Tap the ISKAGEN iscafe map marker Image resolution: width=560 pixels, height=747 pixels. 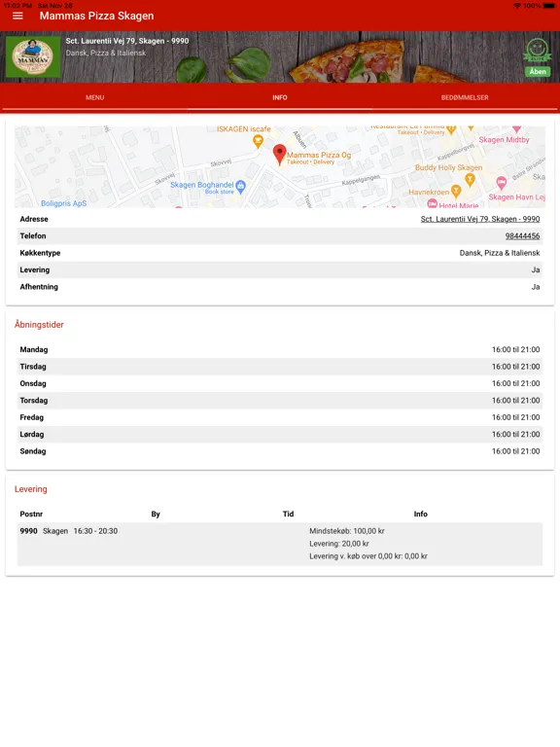tap(258, 140)
